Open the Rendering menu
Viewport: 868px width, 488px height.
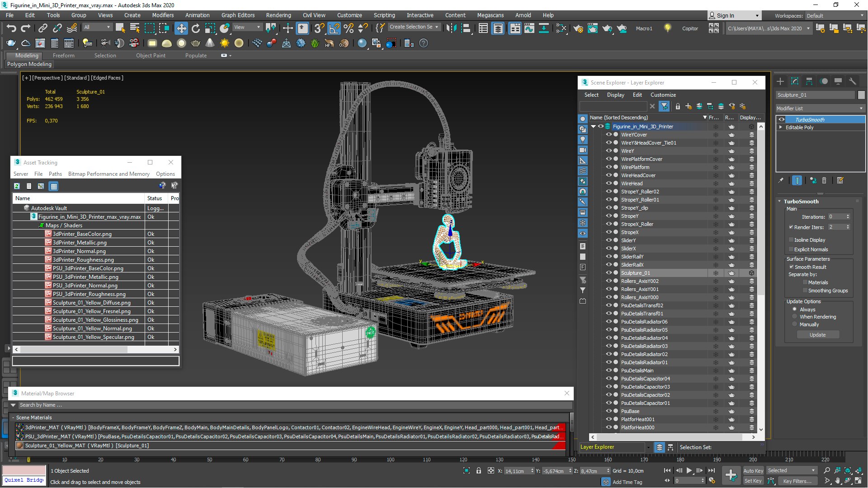click(x=278, y=15)
